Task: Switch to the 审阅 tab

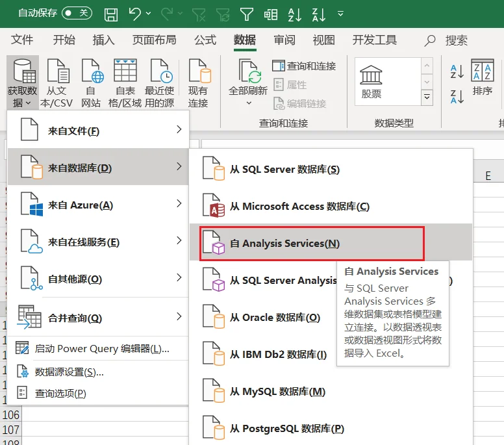Action: 284,40
